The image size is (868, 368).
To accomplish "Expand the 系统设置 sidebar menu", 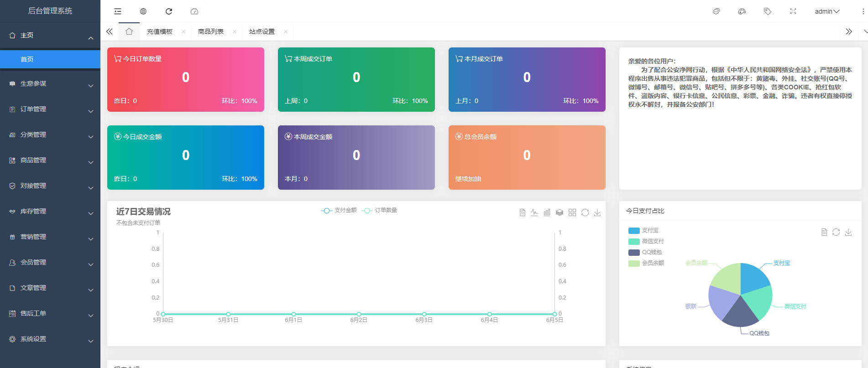I will (50, 339).
